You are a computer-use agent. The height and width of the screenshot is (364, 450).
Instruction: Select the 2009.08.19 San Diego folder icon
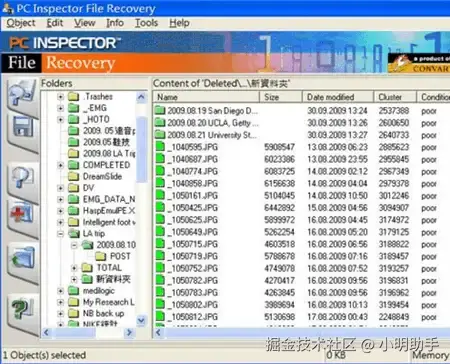(160, 110)
